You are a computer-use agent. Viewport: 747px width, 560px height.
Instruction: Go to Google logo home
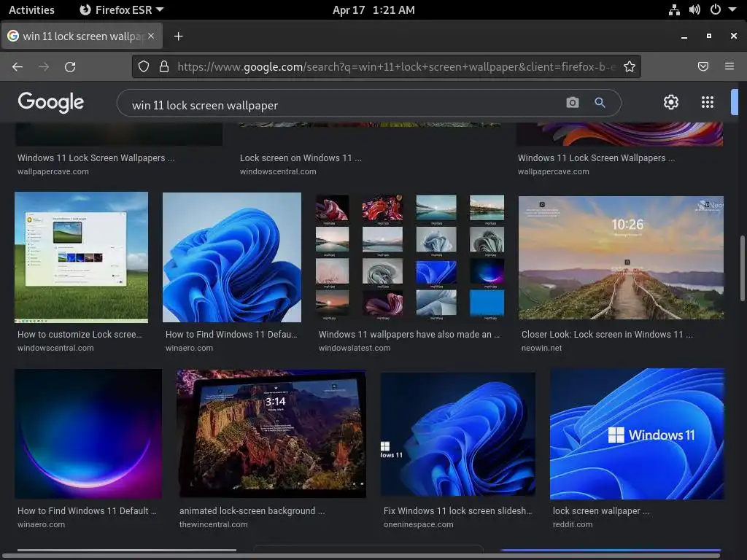(x=51, y=102)
